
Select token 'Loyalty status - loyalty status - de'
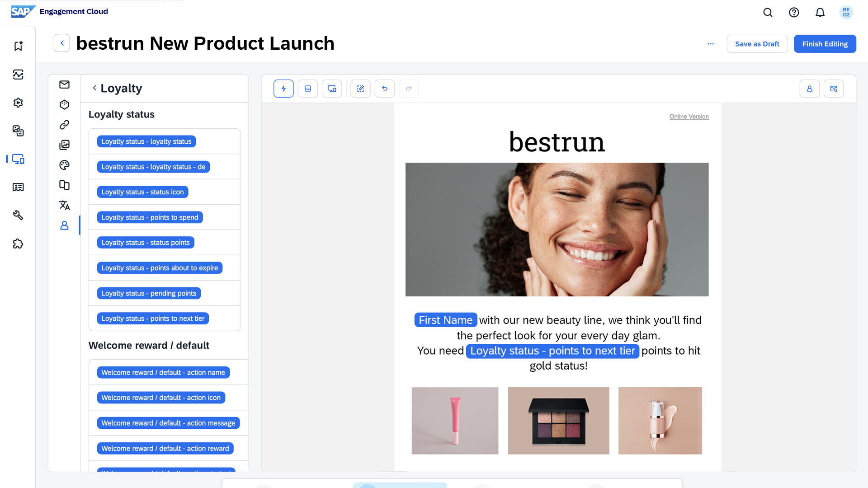click(x=153, y=167)
